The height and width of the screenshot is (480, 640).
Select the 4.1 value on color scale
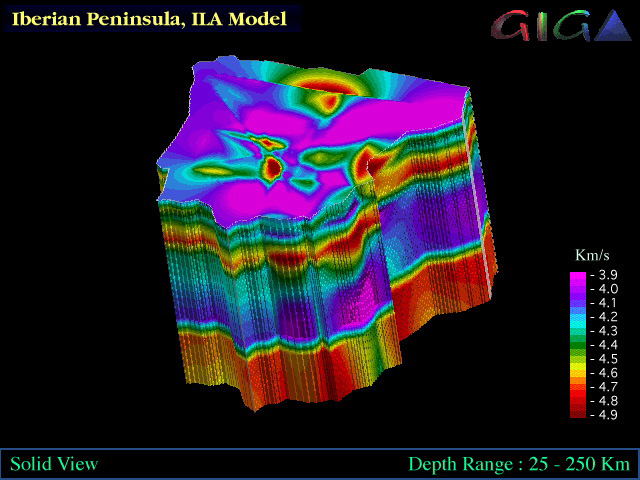(608, 303)
